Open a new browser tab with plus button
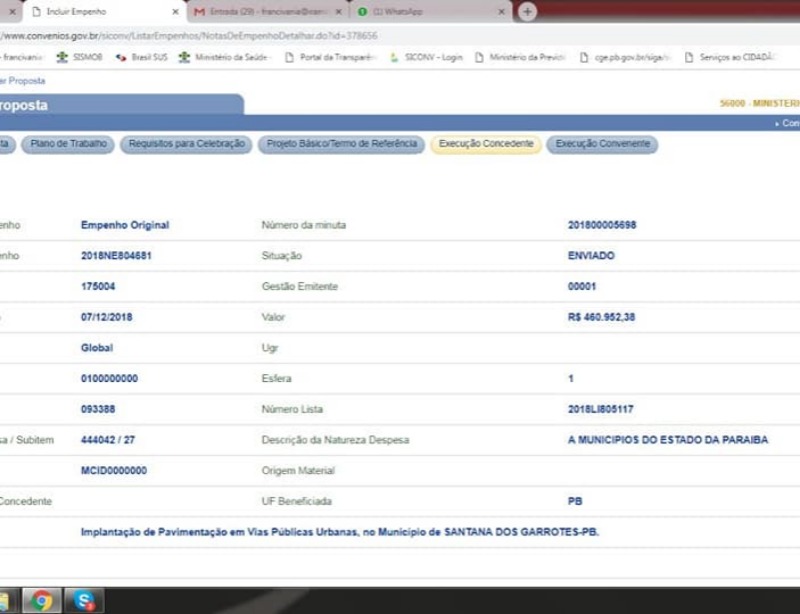The height and width of the screenshot is (614, 800). pyautogui.click(x=527, y=11)
